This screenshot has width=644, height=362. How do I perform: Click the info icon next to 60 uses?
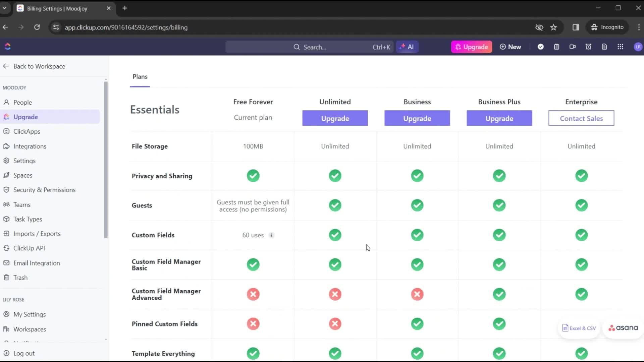point(272,235)
